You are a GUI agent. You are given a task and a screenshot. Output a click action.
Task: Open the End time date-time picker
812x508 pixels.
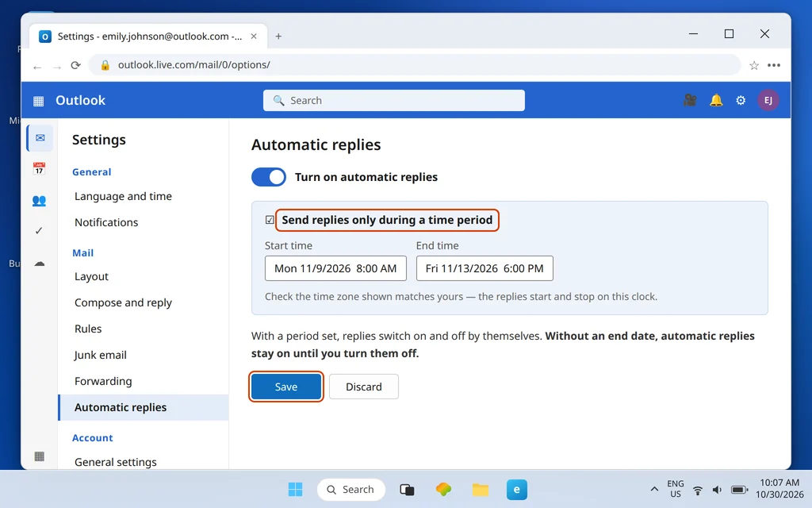click(485, 268)
